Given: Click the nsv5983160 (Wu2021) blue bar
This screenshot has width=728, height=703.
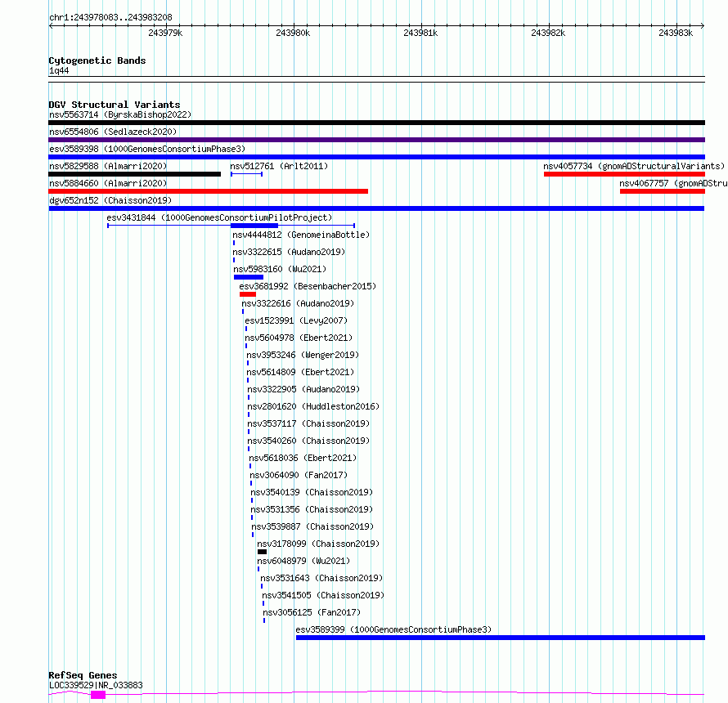Looking at the screenshot, I should coord(249,277).
